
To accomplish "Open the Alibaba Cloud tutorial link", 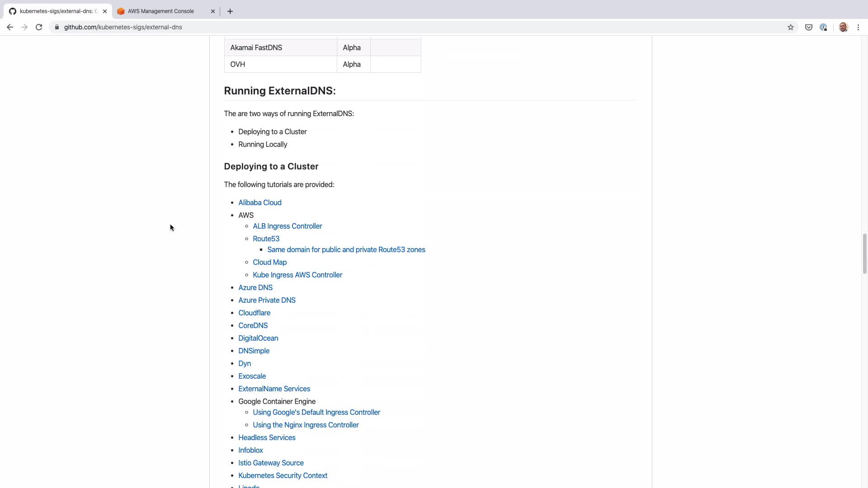I will (x=259, y=202).
